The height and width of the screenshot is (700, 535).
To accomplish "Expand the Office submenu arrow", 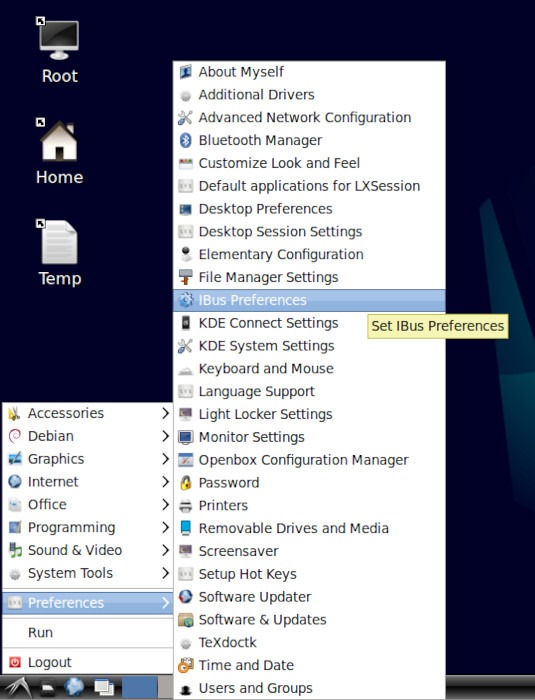I will pyautogui.click(x=165, y=504).
